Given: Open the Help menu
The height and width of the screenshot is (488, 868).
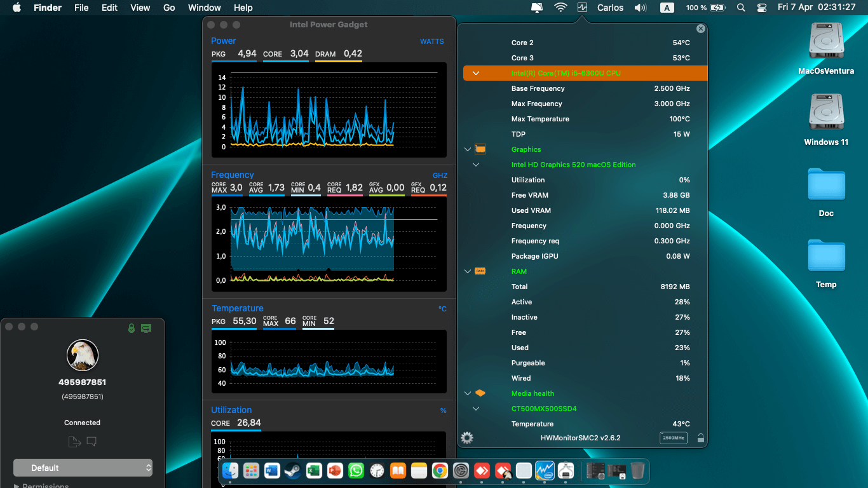Looking at the screenshot, I should coord(243,8).
